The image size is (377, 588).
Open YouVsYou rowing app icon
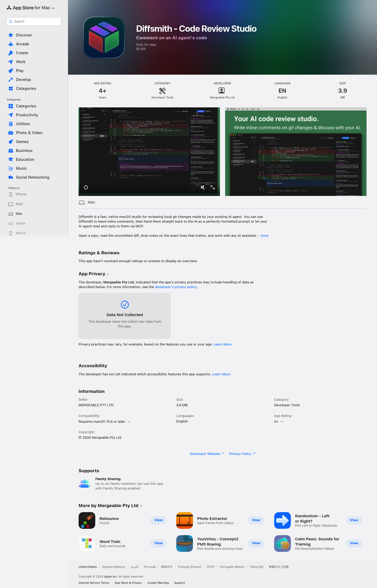point(185,543)
